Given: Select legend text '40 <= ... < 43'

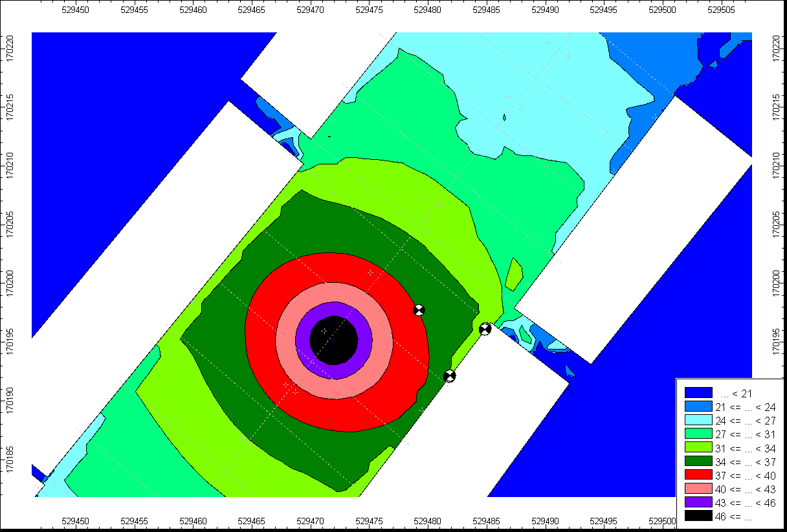Looking at the screenshot, I should click(x=746, y=489).
